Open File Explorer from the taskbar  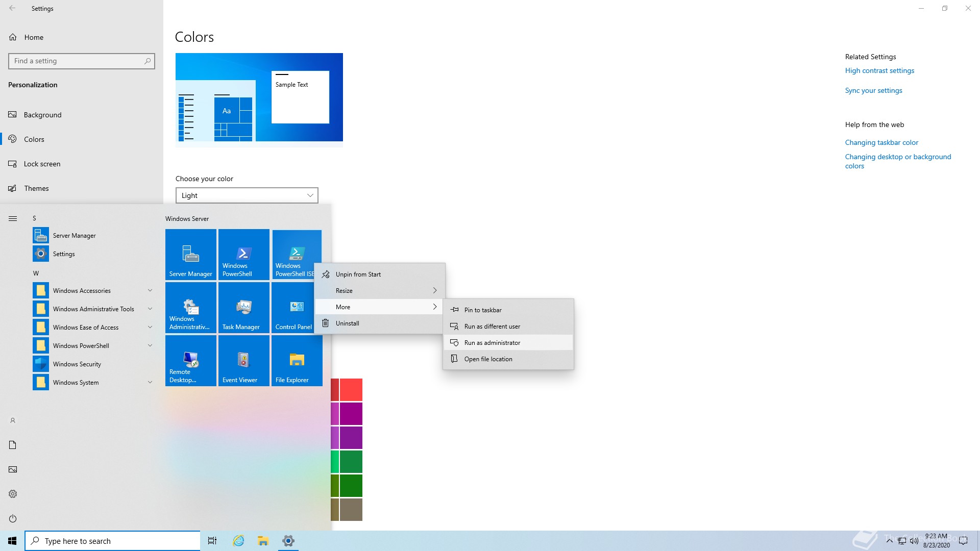263,541
